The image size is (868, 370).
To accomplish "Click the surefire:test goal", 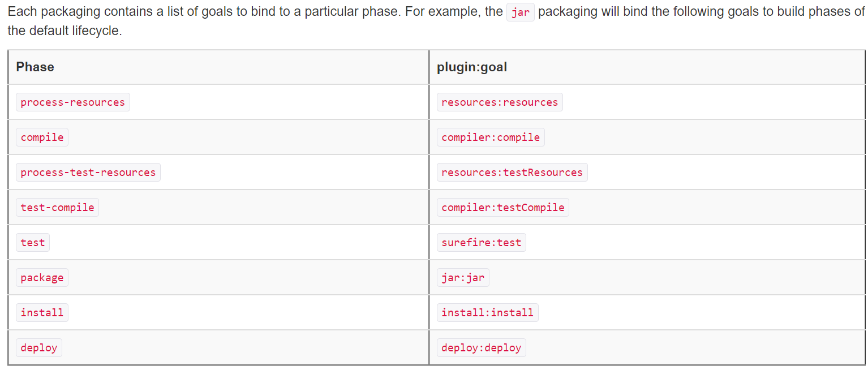I will tap(482, 243).
